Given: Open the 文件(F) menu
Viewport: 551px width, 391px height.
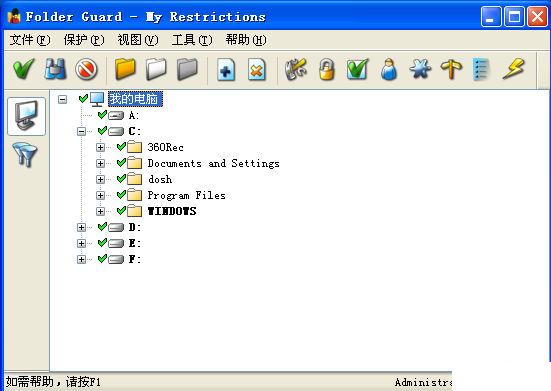Looking at the screenshot, I should click(x=30, y=40).
